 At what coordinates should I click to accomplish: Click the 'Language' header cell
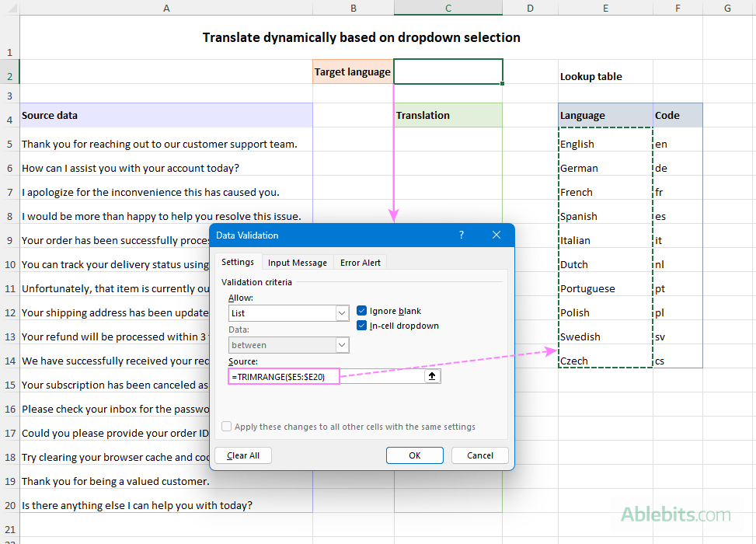coord(605,115)
